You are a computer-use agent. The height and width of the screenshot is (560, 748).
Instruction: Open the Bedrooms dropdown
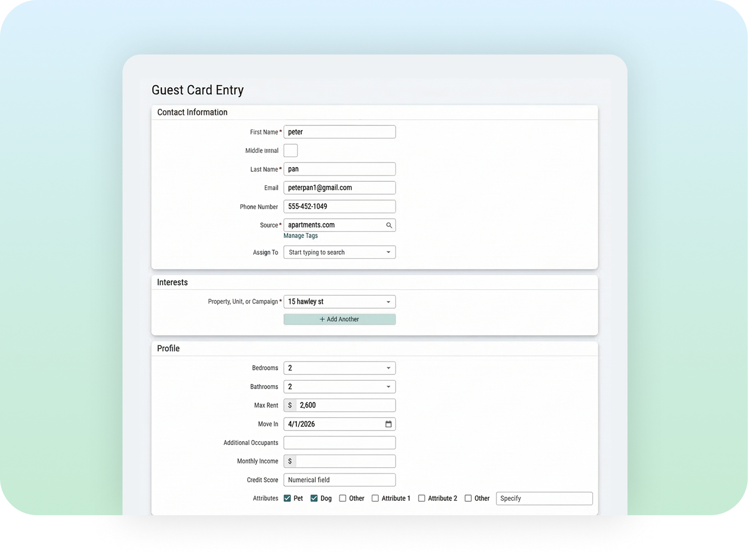coord(340,368)
